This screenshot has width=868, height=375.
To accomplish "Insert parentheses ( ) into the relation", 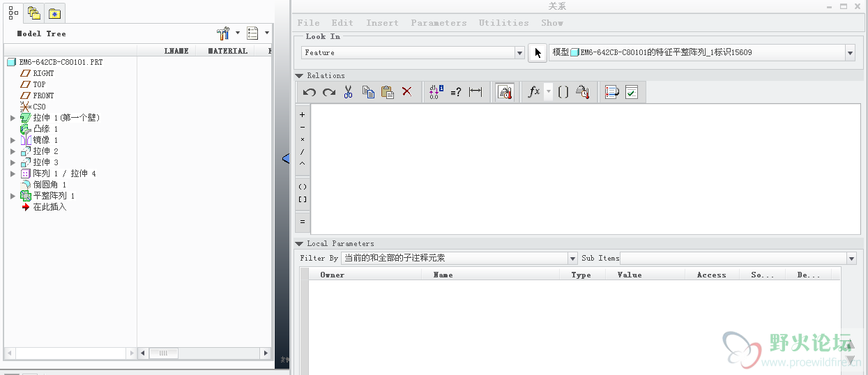I will [303, 187].
